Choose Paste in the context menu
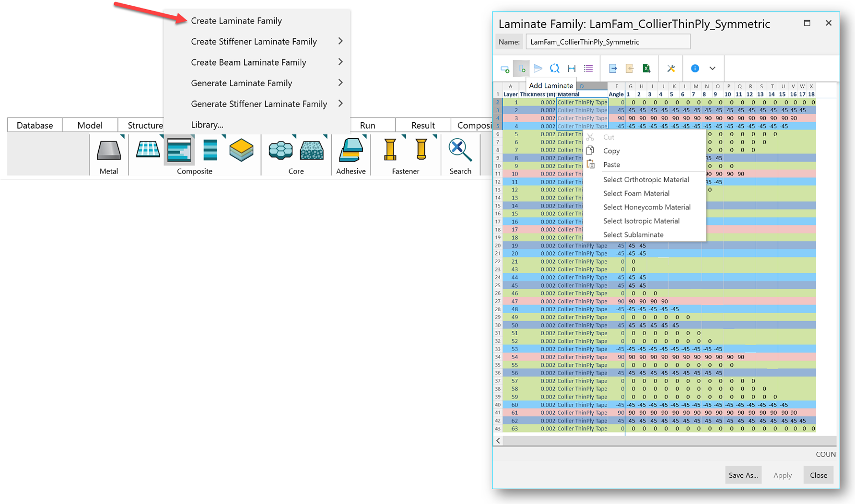The image size is (855, 504). [611, 165]
